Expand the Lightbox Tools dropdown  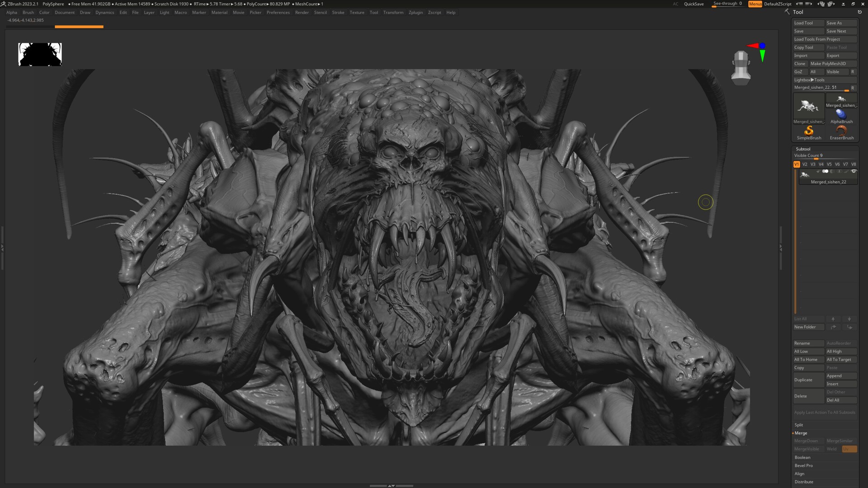[x=809, y=80]
